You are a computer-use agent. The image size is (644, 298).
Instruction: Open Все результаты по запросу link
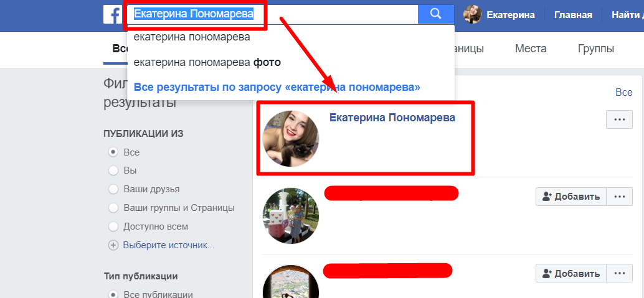click(x=277, y=88)
